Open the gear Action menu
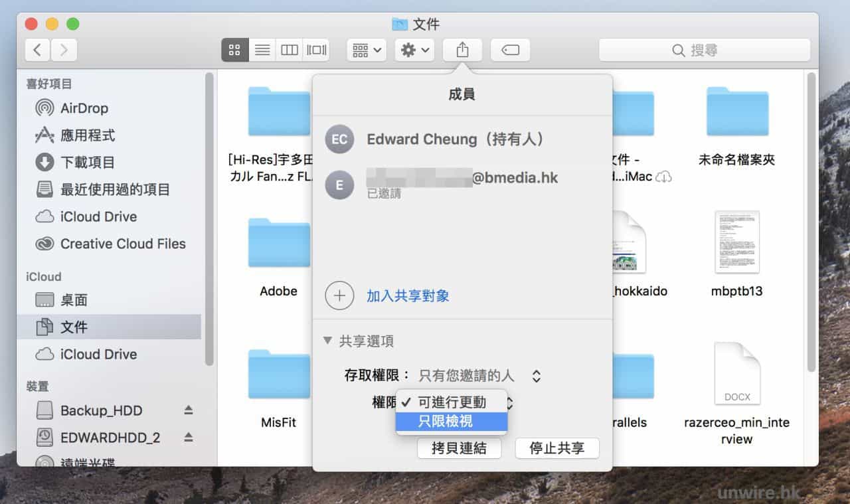 pos(414,50)
